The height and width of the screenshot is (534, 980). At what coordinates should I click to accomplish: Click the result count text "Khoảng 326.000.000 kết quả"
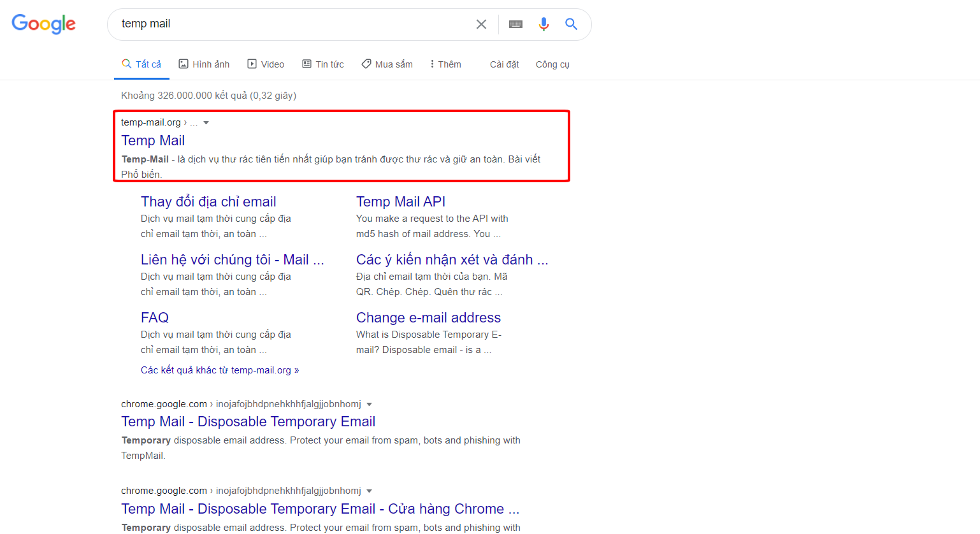coord(184,96)
